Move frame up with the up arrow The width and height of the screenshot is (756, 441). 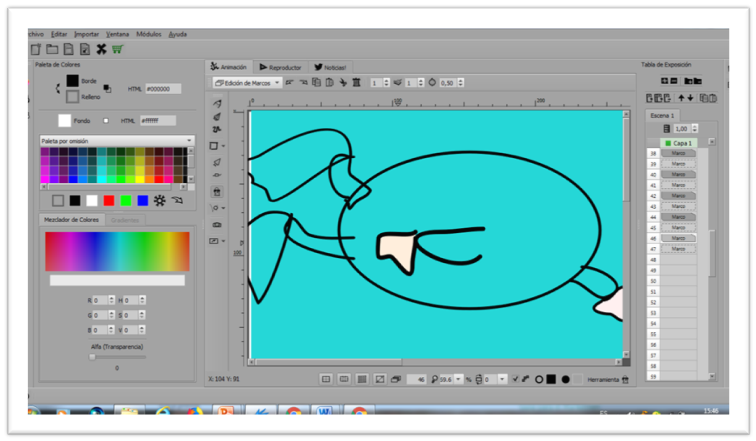point(681,98)
